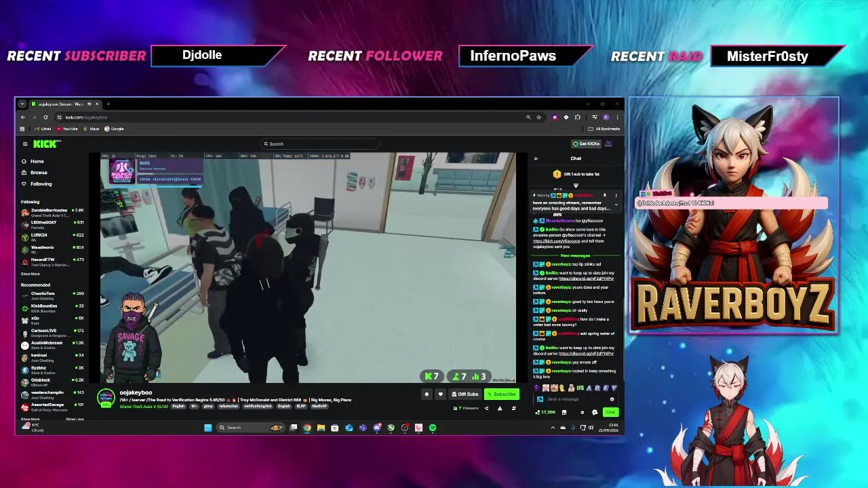Image resolution: width=868 pixels, height=488 pixels.
Task: Expand the pinned message chevron
Action: [616, 204]
